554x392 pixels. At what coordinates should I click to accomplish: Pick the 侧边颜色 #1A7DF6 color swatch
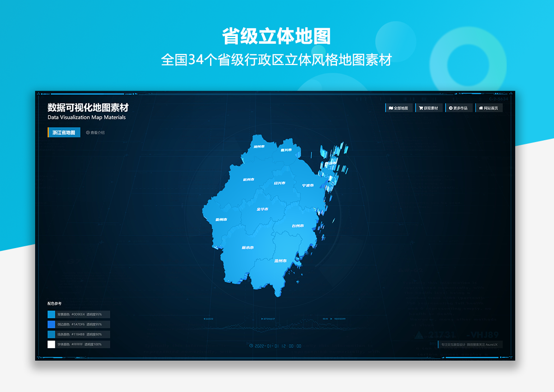(51, 325)
